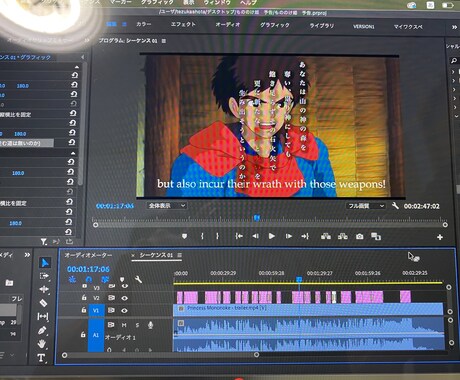
Task: Switch to ライブラリ workspace
Action: pyautogui.click(x=322, y=26)
